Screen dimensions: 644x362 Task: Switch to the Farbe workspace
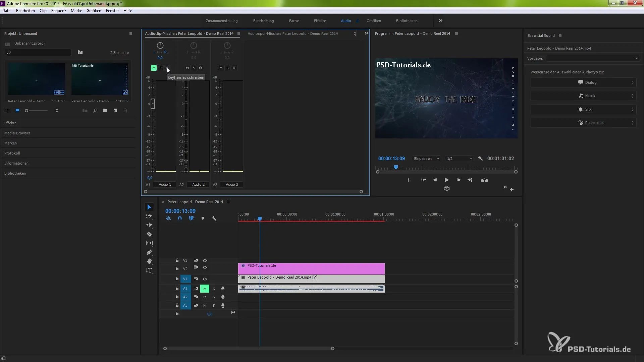294,21
